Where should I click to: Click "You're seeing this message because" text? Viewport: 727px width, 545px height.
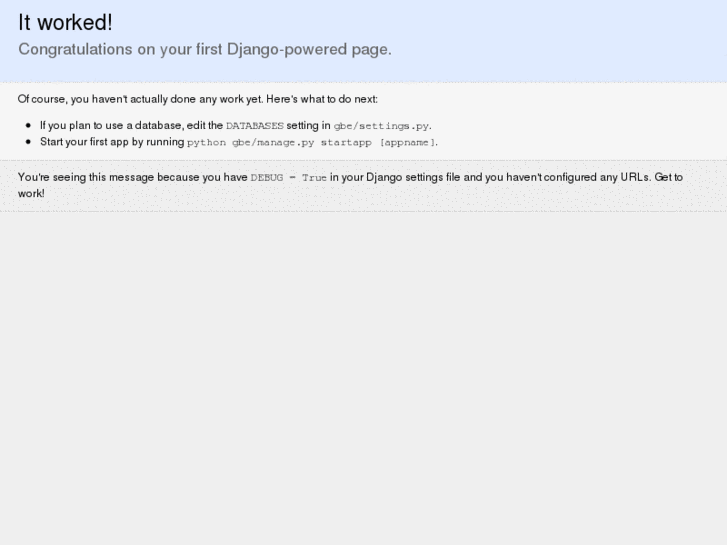coord(110,177)
